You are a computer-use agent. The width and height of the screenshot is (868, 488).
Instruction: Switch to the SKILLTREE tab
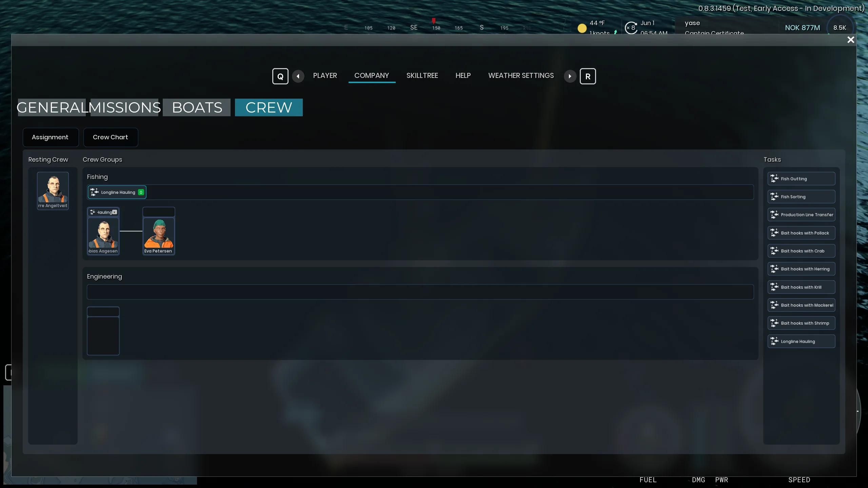point(422,76)
